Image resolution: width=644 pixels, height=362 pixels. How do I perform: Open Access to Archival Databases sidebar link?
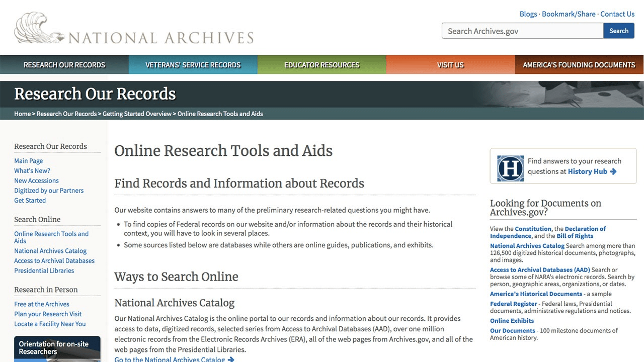(x=54, y=260)
